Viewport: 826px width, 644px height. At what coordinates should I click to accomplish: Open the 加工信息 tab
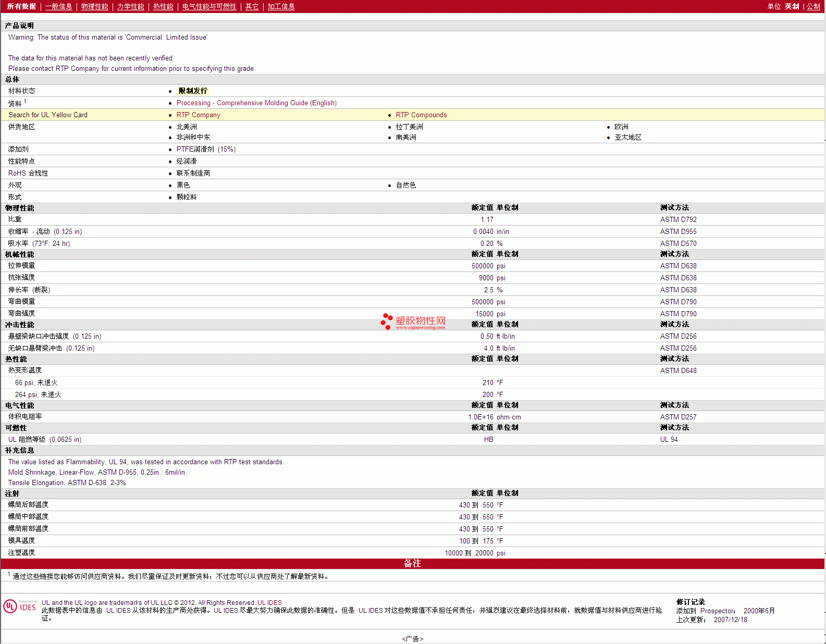tap(281, 7)
